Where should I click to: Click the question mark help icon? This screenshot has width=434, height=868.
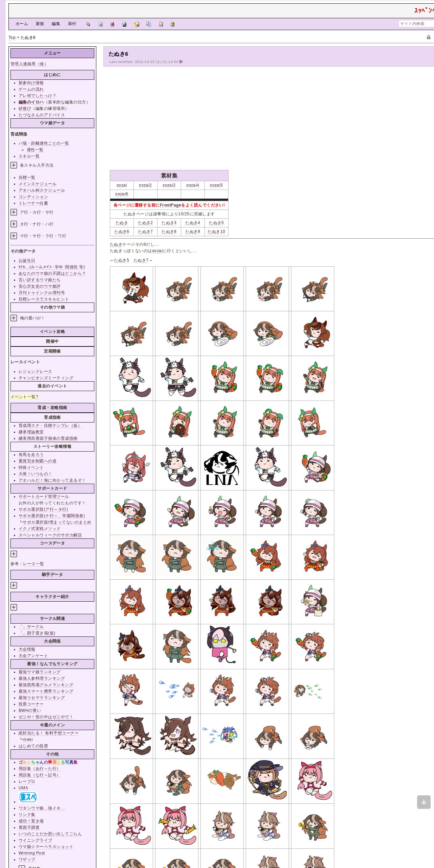[173, 24]
